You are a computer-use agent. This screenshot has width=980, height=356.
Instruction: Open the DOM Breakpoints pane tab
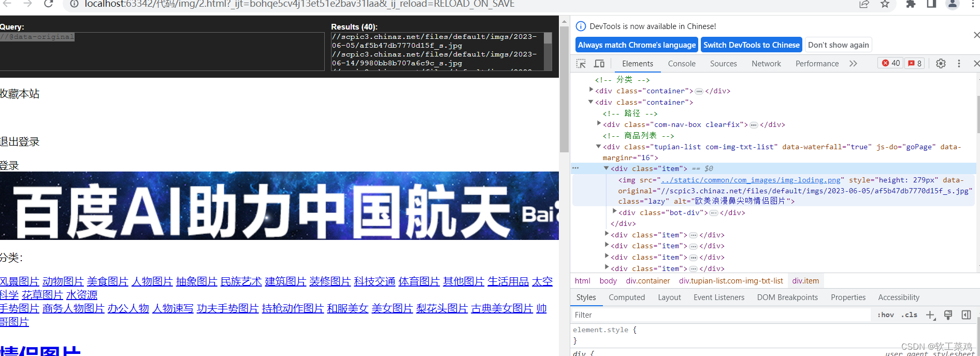(787, 297)
